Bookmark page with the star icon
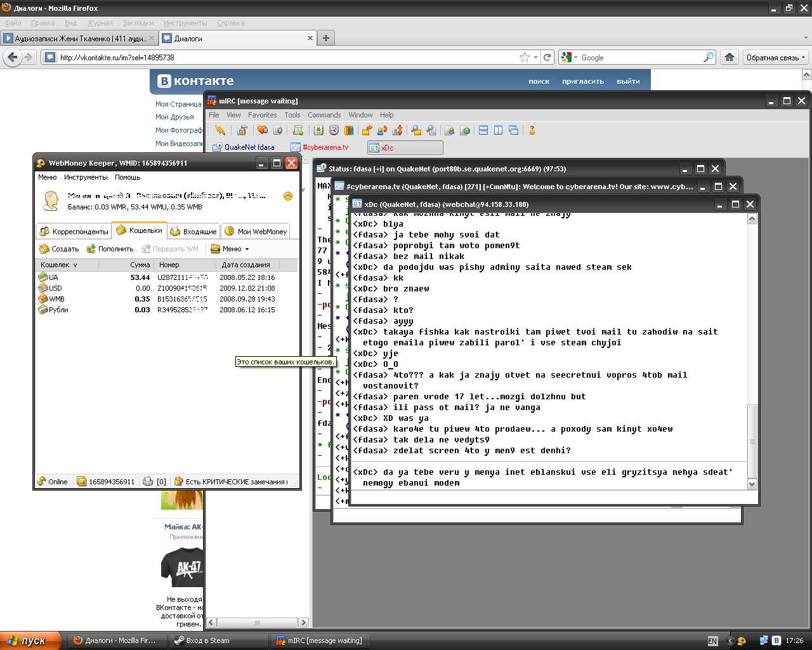This screenshot has width=812, height=650. (x=525, y=57)
